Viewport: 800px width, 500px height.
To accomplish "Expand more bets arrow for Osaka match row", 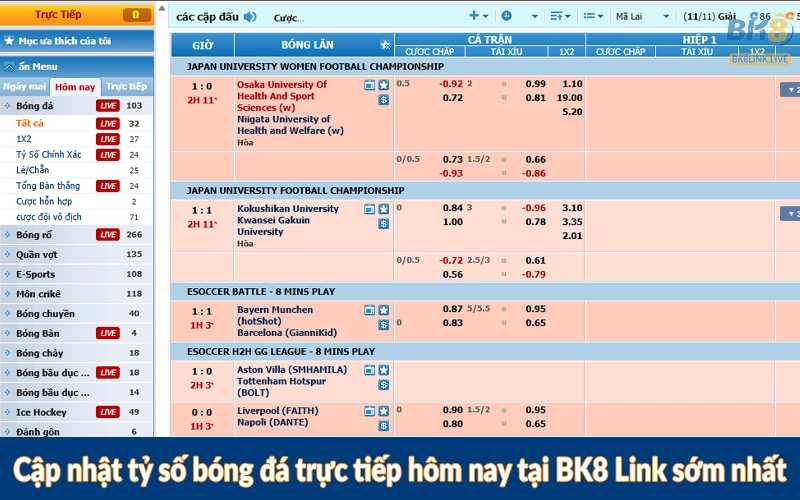I will tap(790, 90).
